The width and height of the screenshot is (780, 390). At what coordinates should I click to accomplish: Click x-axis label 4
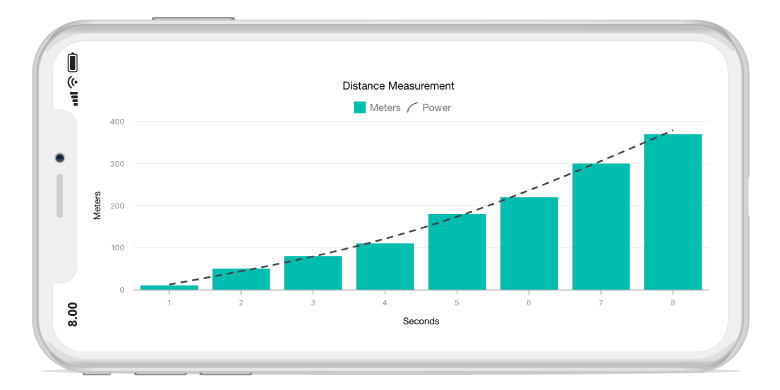(x=385, y=302)
